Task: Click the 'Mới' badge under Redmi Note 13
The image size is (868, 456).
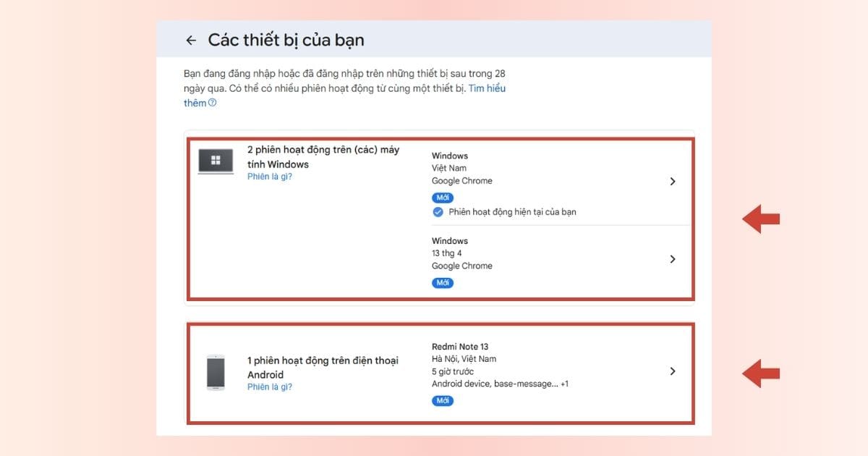Action: tap(443, 400)
